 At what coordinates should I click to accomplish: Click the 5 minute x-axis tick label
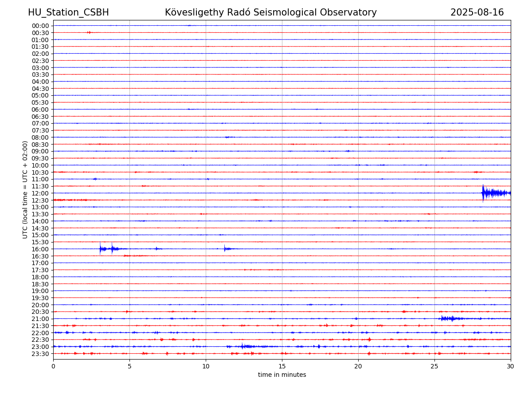(129, 367)
